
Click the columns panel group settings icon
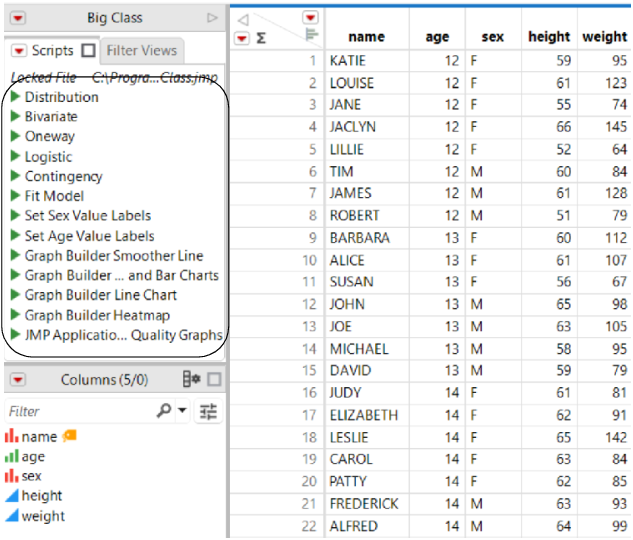191,379
